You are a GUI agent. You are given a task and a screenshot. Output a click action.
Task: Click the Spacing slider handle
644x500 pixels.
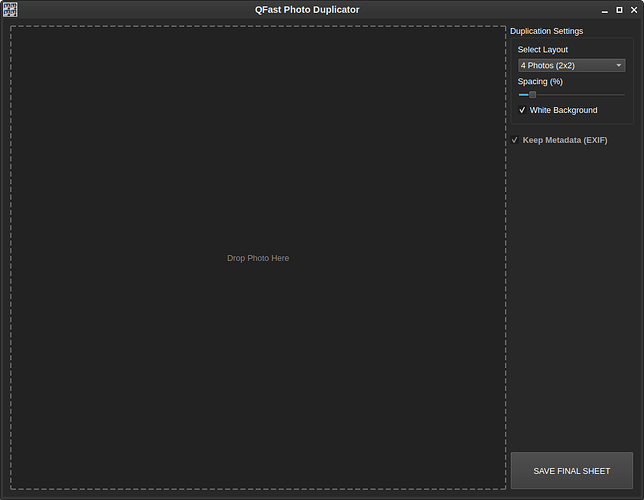coord(532,95)
